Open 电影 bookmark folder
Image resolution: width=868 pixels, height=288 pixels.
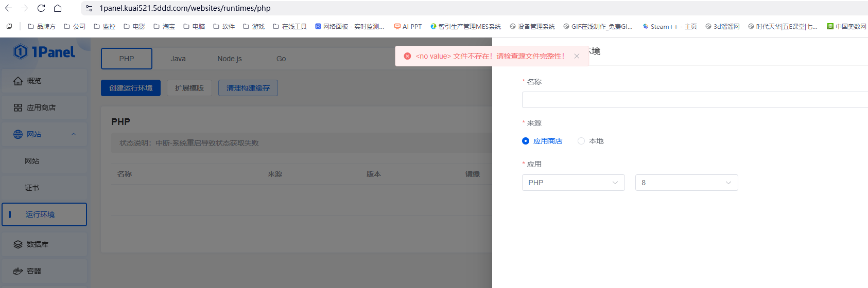coord(134,26)
